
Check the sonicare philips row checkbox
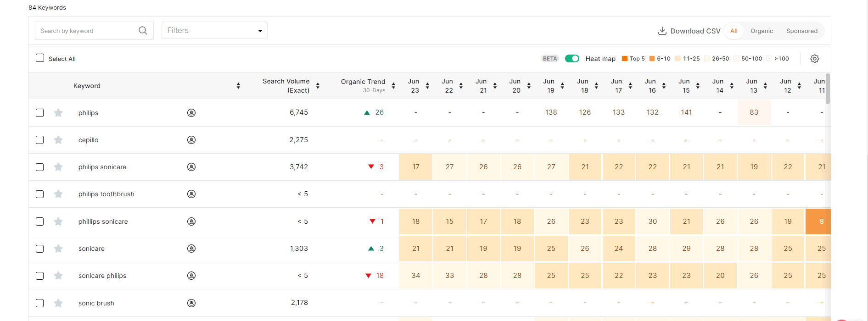click(40, 276)
